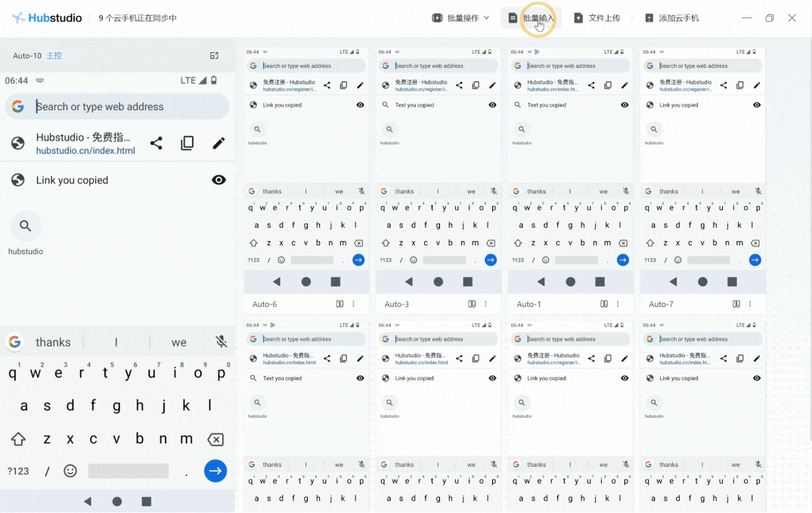Image resolution: width=812 pixels, height=513 pixels.
Task: Open hubstudio.cn/index.html link in Auto-10
Action: tap(85, 150)
